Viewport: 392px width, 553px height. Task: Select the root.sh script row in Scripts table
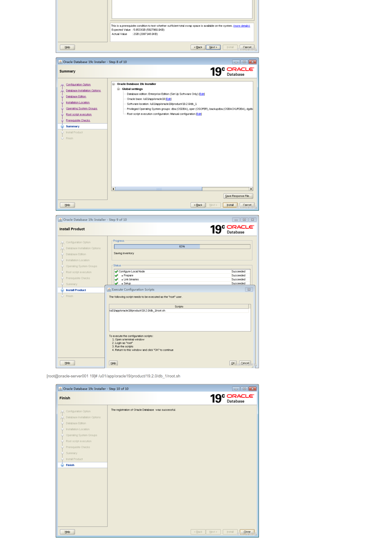coord(179,310)
